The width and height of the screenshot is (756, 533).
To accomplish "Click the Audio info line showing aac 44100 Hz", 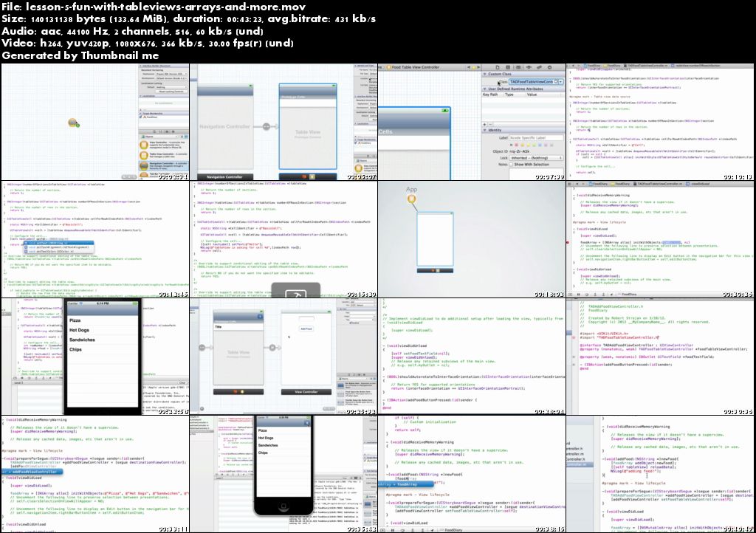I will (x=133, y=31).
